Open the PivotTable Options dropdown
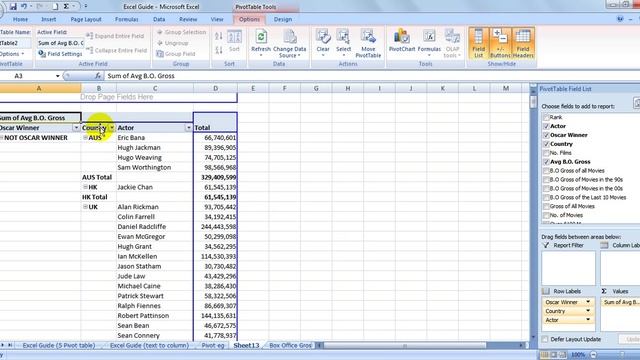Screen dimensions: 640x360 12,53
